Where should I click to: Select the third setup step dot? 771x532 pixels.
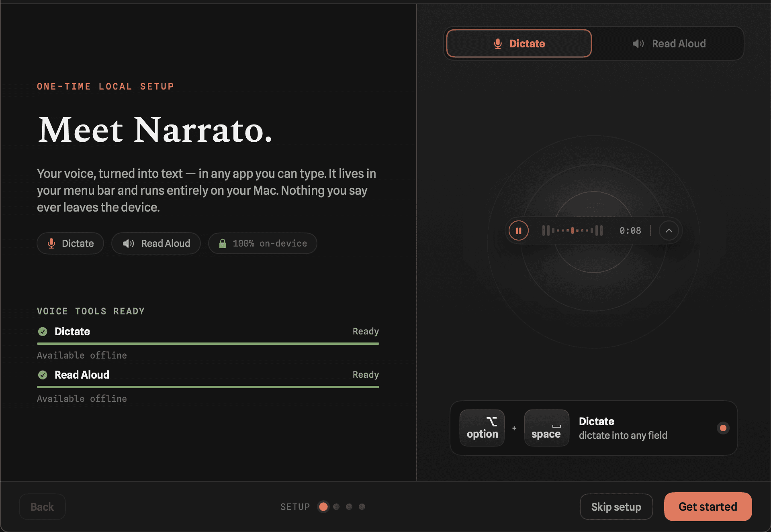(349, 507)
